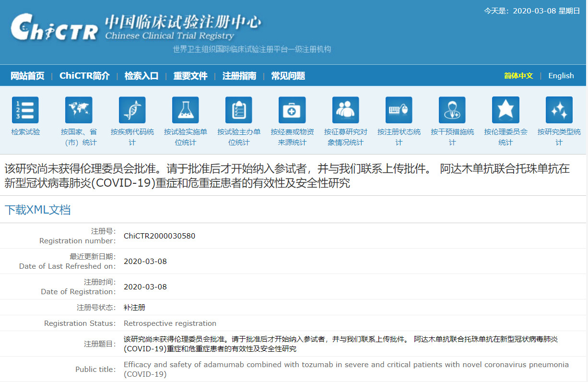Click the 按试验主办单位统计 clipboard icon
This screenshot has width=588, height=382.
pyautogui.click(x=239, y=110)
